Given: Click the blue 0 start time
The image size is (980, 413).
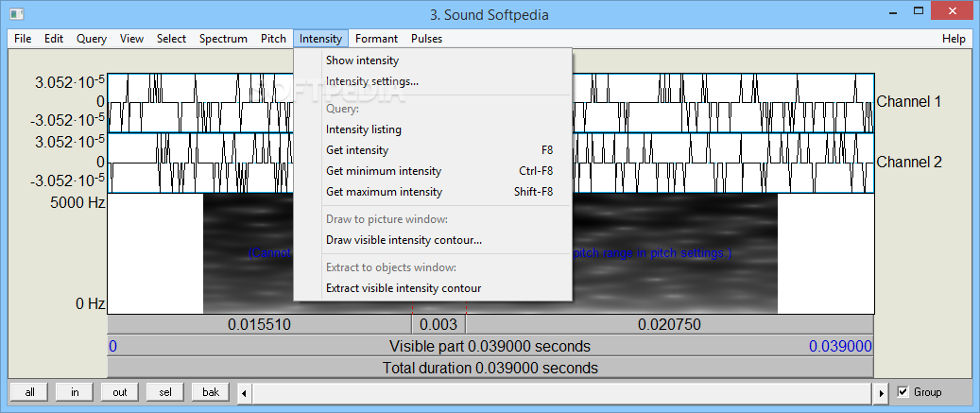Looking at the screenshot, I should pyautogui.click(x=112, y=346).
